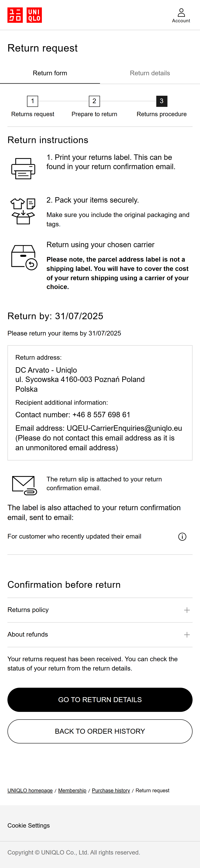Open the Account icon
The height and width of the screenshot is (868, 200).
click(181, 15)
